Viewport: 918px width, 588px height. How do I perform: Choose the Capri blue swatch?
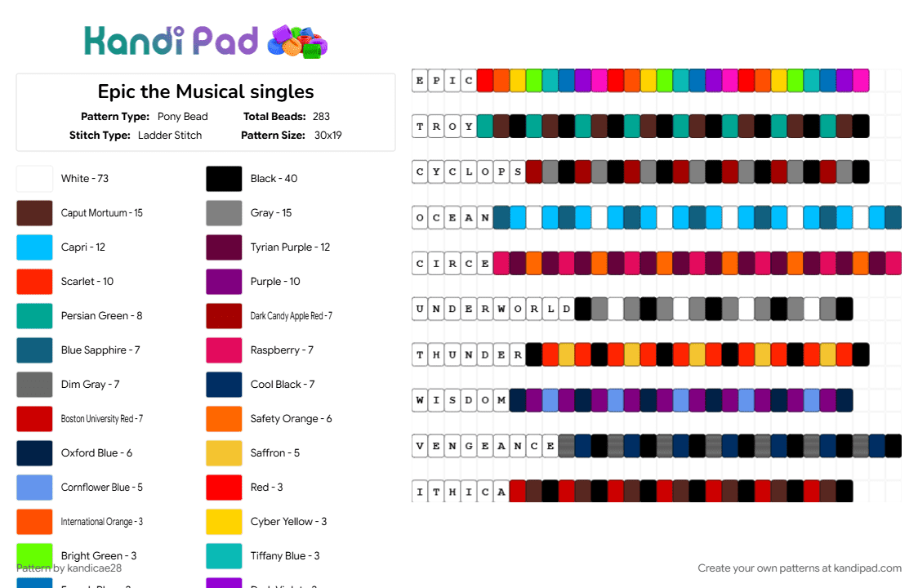click(34, 247)
